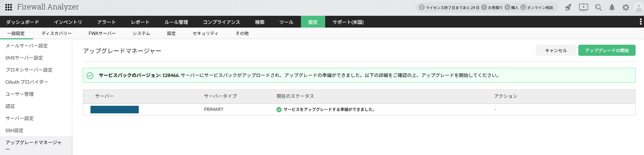Click the 購入 cart link
This screenshot has height=155, width=644.
point(512,7)
